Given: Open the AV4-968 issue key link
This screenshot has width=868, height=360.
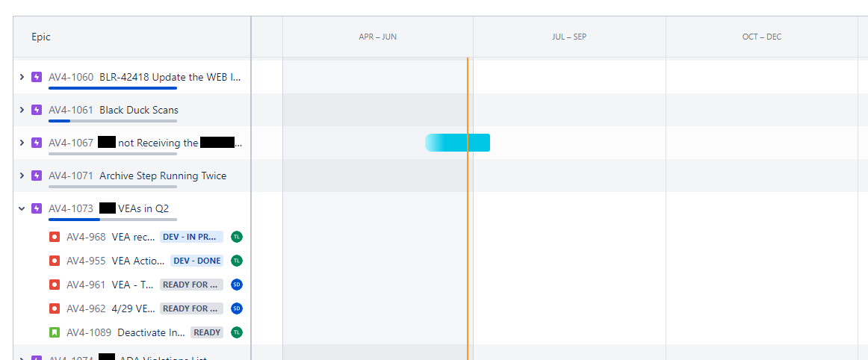Looking at the screenshot, I should [x=86, y=237].
